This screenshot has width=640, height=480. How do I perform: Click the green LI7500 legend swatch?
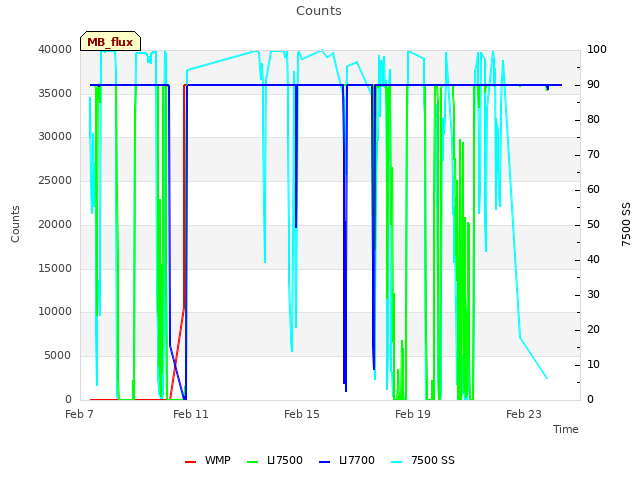pos(253,462)
